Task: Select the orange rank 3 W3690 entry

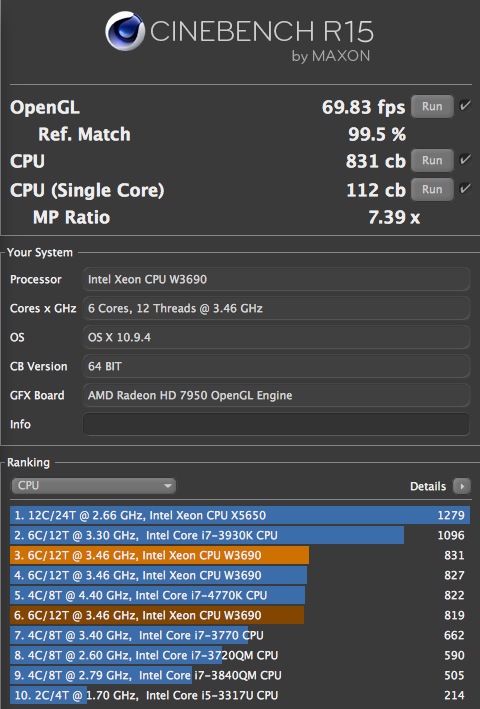Action: 240,555
